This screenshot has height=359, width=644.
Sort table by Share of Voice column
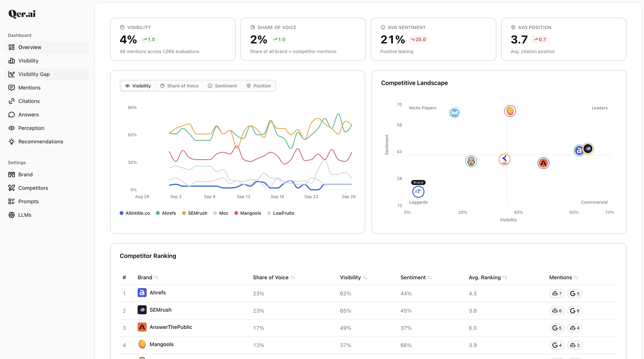[x=274, y=277]
